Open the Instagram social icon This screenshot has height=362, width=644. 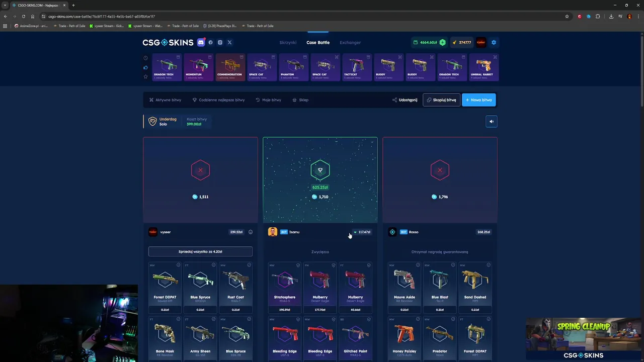220,42
